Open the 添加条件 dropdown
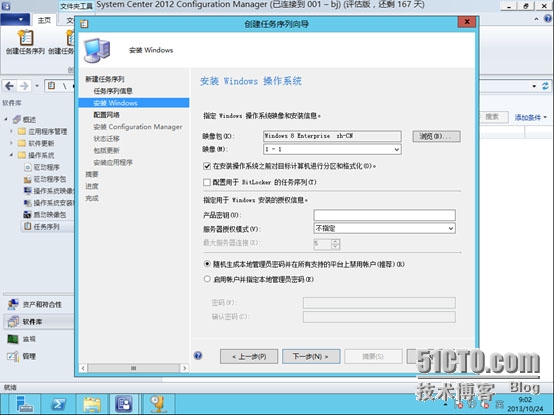554x415 pixels. pyautogui.click(x=530, y=117)
